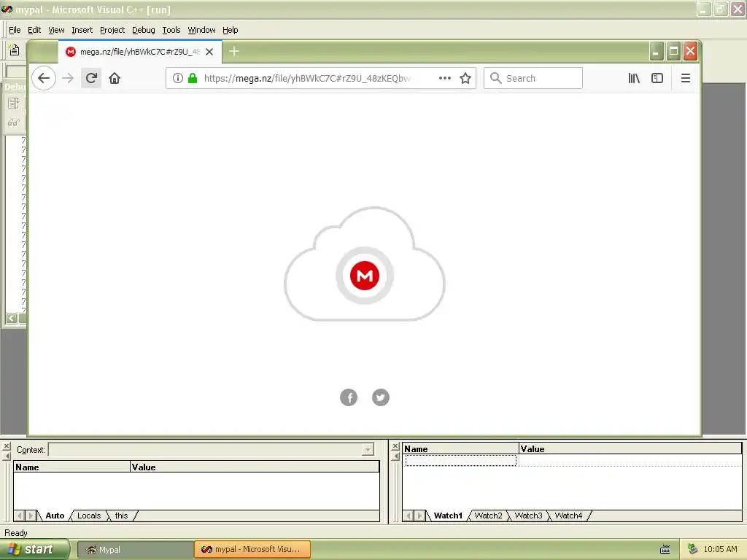Open the browser Library icon

coord(634,78)
